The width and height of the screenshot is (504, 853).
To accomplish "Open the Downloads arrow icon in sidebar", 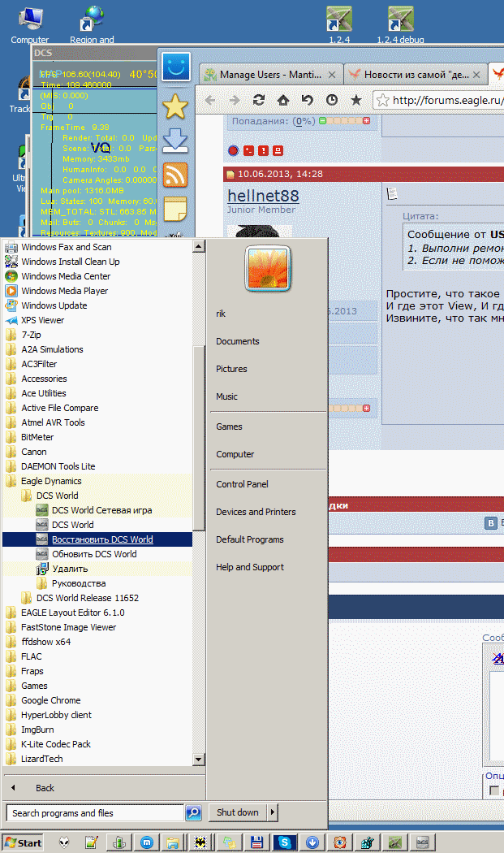I will click(x=175, y=141).
